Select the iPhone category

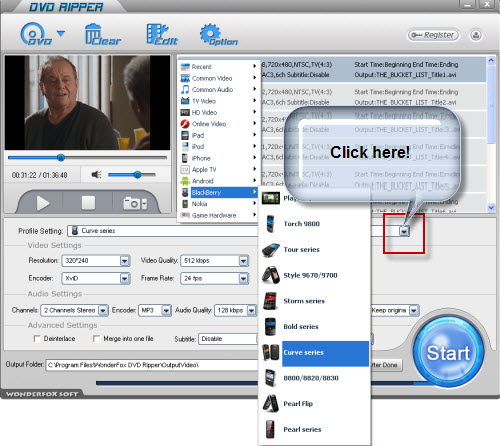[218, 158]
